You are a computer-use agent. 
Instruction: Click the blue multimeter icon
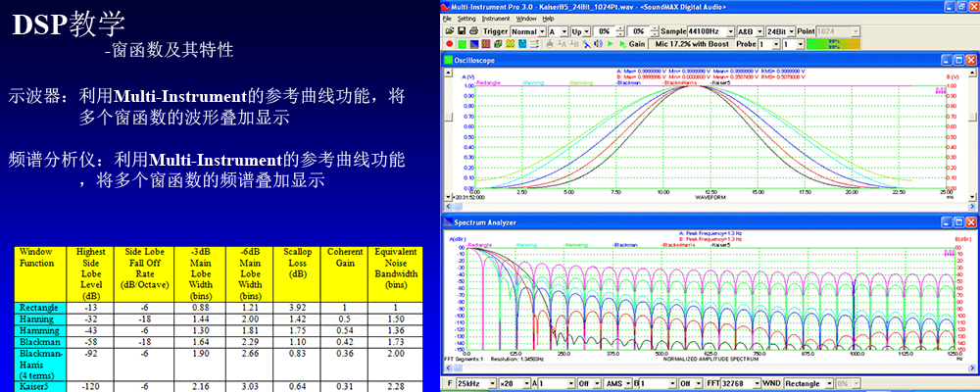pos(522,44)
